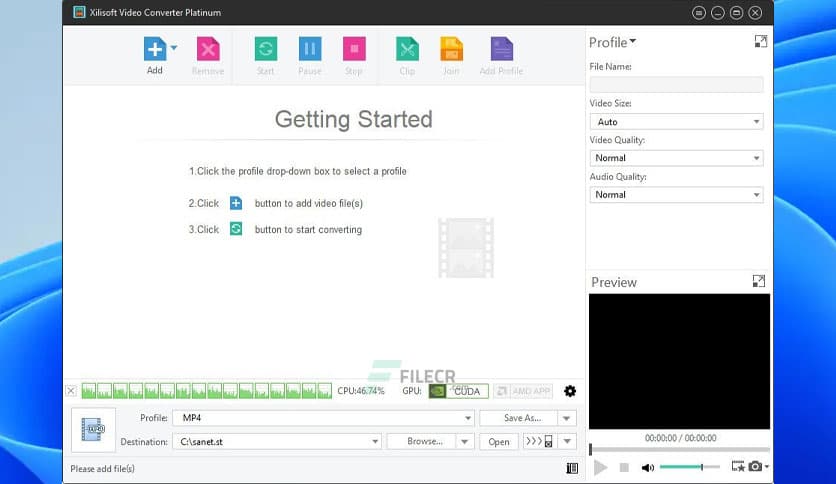Open settings with the gear icon
Image resolution: width=836 pixels, height=484 pixels.
[x=570, y=391]
